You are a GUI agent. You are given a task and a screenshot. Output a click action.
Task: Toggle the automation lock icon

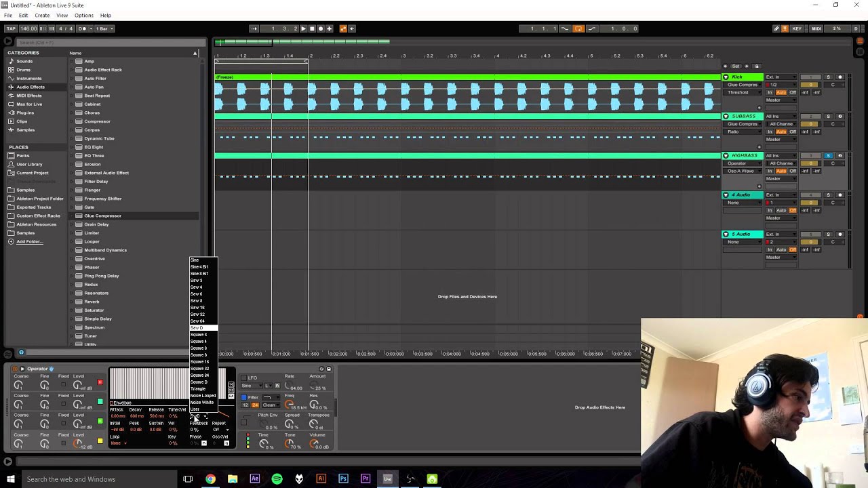(757, 66)
